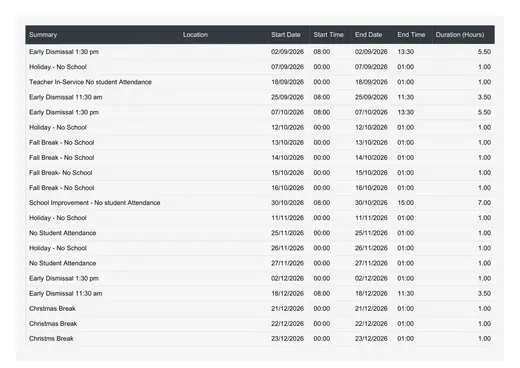Screen dimensions: 520x368
Task: Click end date 07/09/2026 cell
Action: click(x=371, y=67)
